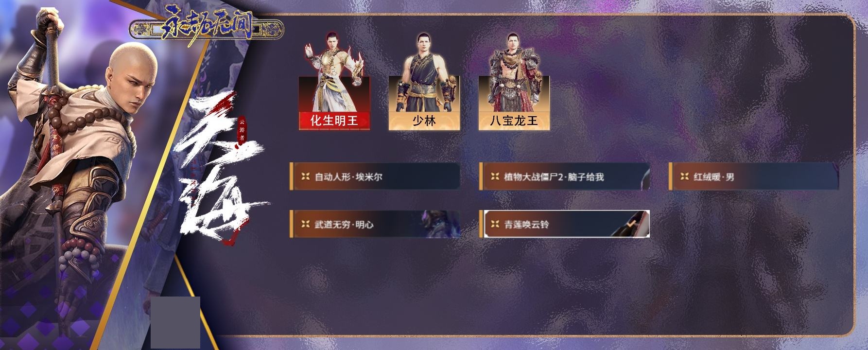Click the star icon beside 红绒暖·男
This screenshot has width=868, height=350.
pos(684,176)
